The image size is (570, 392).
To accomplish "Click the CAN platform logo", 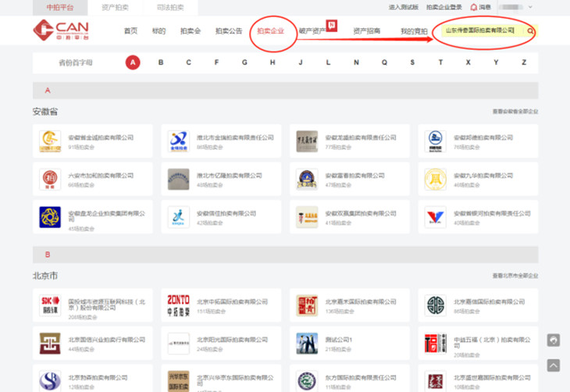I will coord(61,30).
